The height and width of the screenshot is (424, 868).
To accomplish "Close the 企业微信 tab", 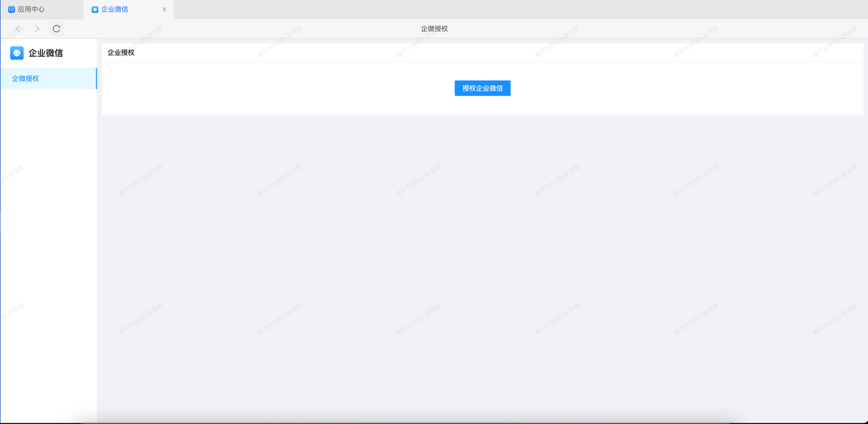I will [164, 9].
